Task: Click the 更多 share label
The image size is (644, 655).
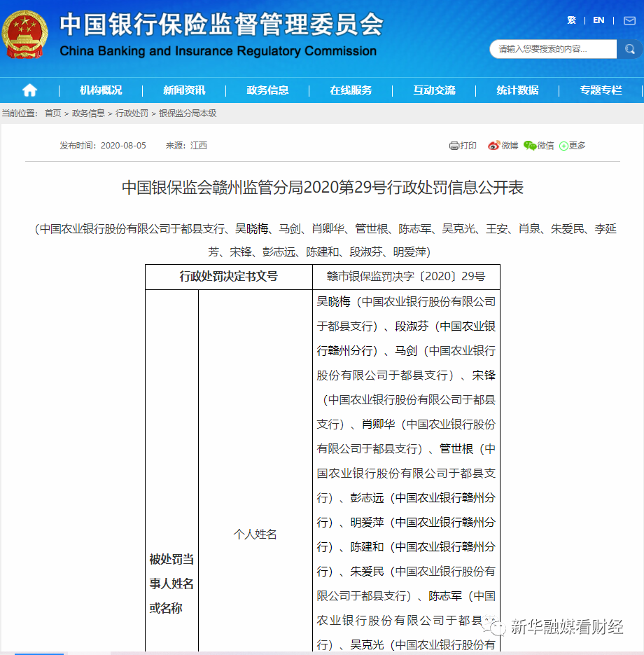Action: 577,146
